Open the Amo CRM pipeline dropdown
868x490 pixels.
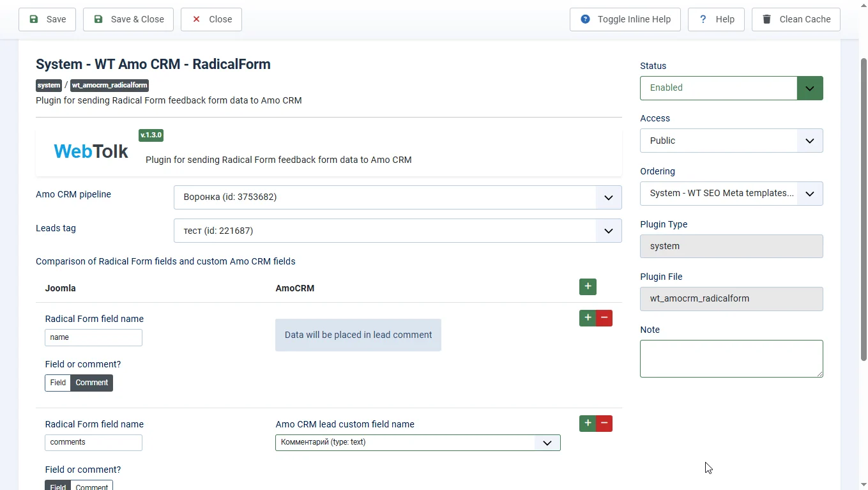coord(397,197)
